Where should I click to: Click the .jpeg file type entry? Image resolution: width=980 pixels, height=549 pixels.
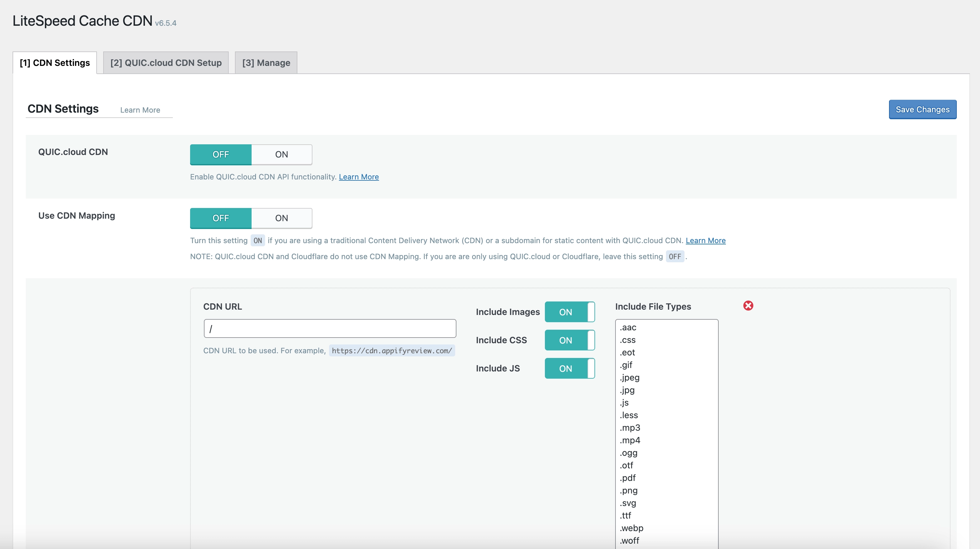pos(629,378)
